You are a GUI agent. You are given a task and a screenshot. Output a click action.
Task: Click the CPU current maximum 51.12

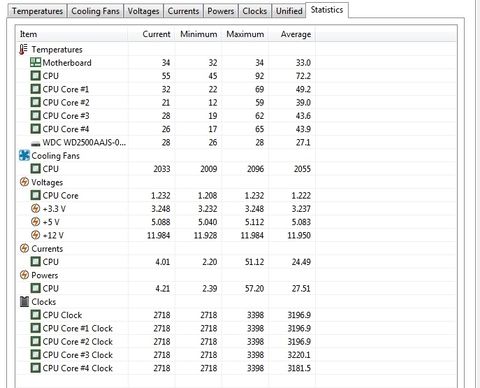tap(254, 262)
